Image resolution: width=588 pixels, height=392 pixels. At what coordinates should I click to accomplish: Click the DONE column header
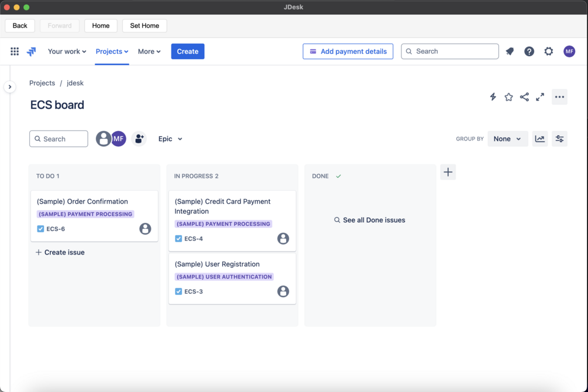pos(320,176)
